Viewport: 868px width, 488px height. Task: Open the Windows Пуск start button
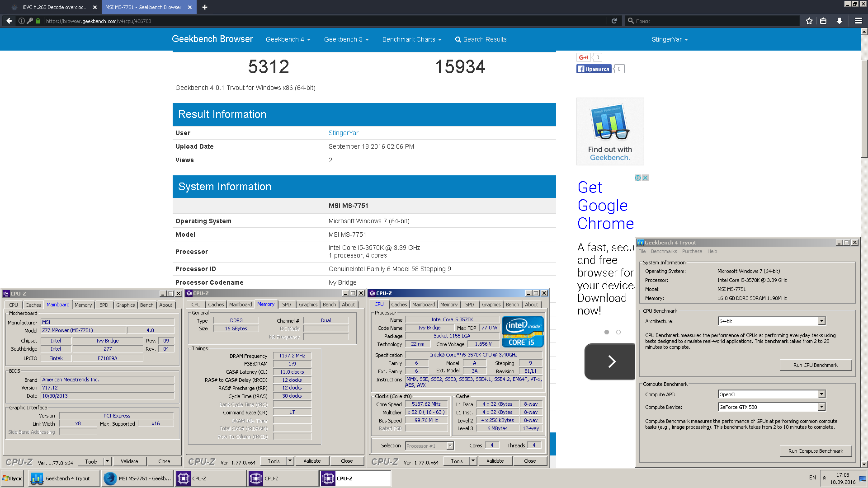click(13, 479)
